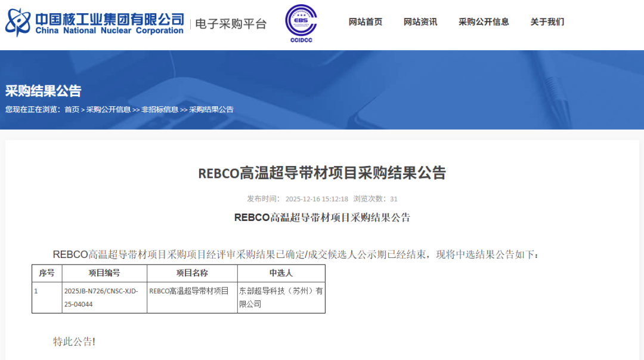This screenshot has height=360, width=644.
Task: Click the CNNC atom logo icon
Action: 18,22
